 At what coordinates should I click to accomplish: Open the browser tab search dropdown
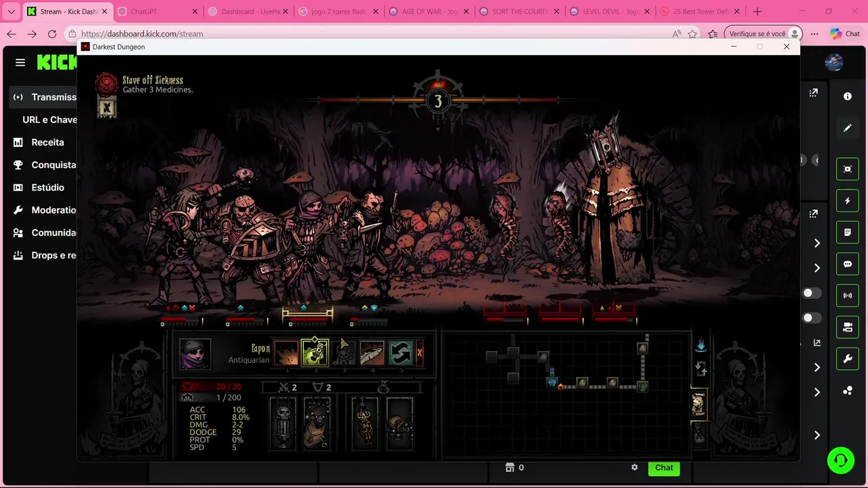12,12
